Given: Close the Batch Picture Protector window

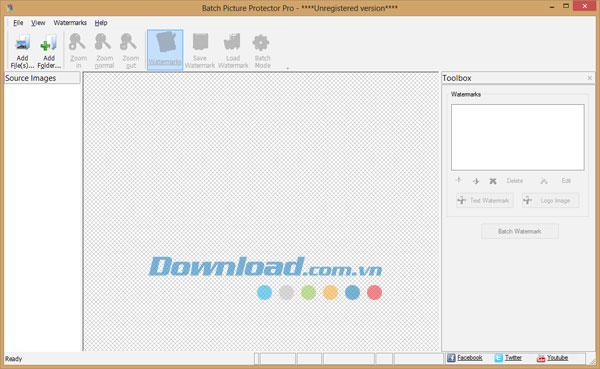Looking at the screenshot, I should tap(585, 6).
